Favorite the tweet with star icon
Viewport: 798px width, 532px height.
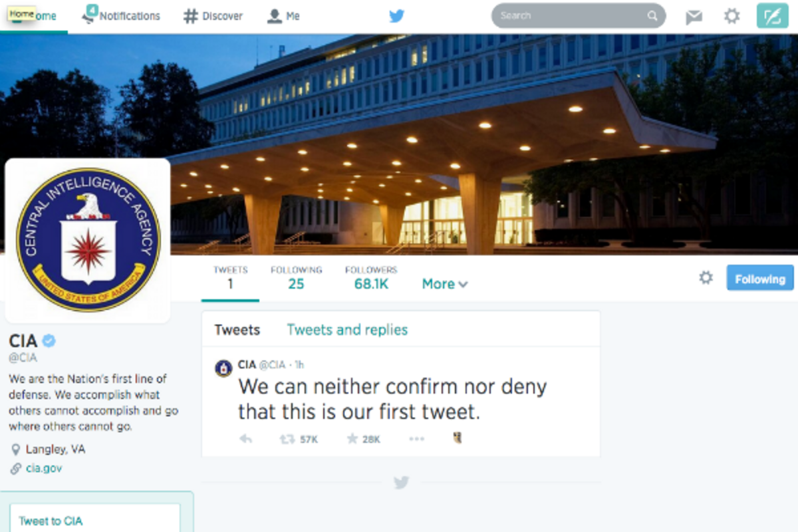[x=352, y=439]
